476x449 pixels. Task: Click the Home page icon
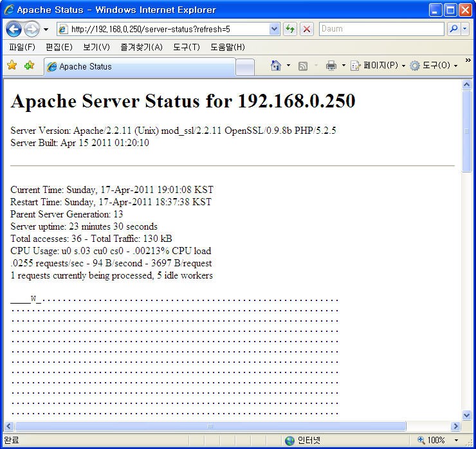pyautogui.click(x=276, y=65)
